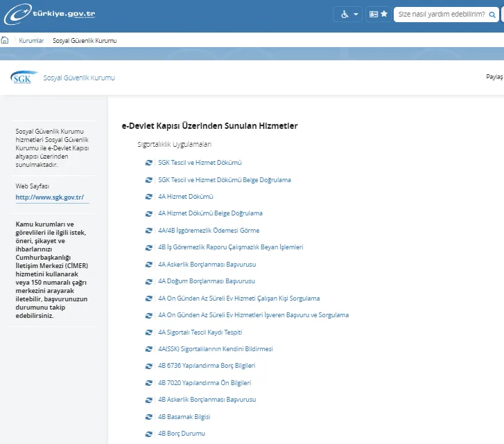The width and height of the screenshot is (504, 444).
Task: Click icon beside 4B İş Göremezlik Raporu
Action: (149, 247)
